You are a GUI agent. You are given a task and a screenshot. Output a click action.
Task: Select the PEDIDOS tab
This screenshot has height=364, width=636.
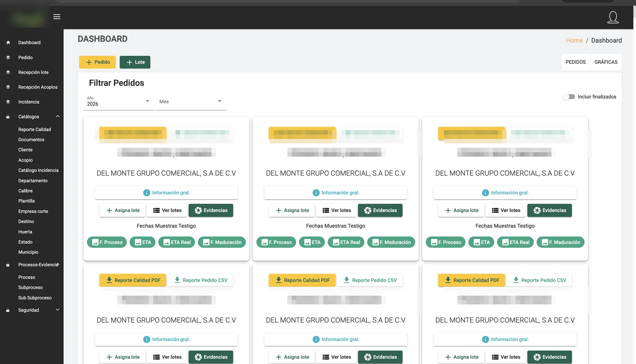point(576,62)
